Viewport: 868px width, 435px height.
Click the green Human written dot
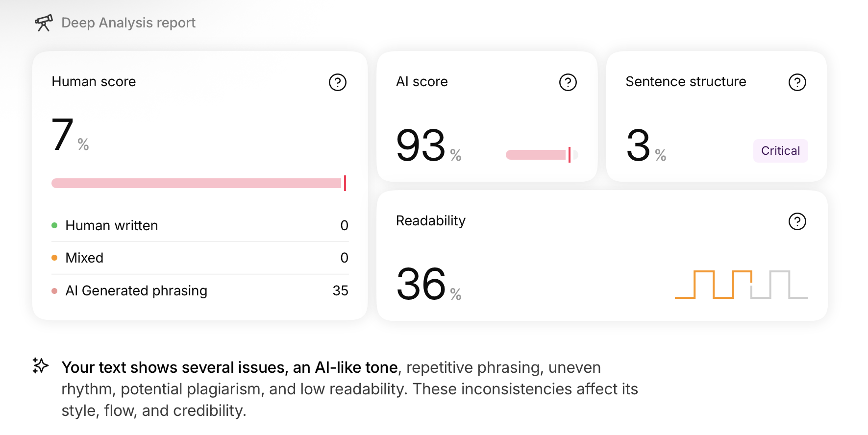click(x=54, y=225)
